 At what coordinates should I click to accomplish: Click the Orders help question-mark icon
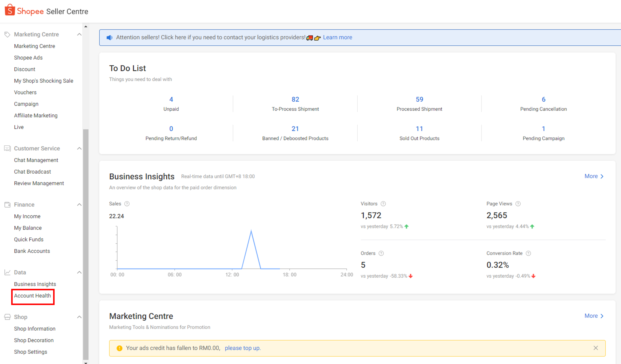point(381,253)
